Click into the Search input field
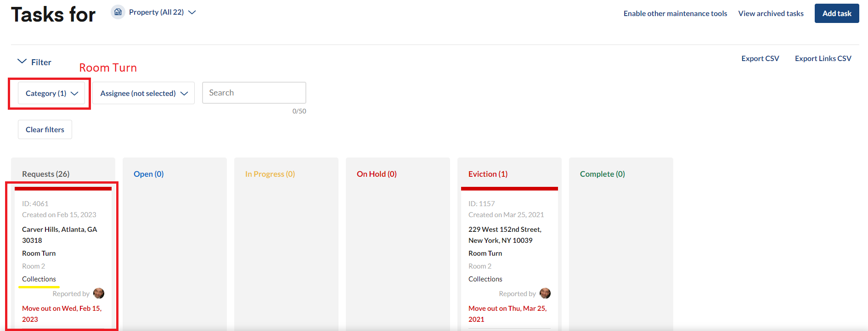Screen dimensions: 868x331 (254, 93)
